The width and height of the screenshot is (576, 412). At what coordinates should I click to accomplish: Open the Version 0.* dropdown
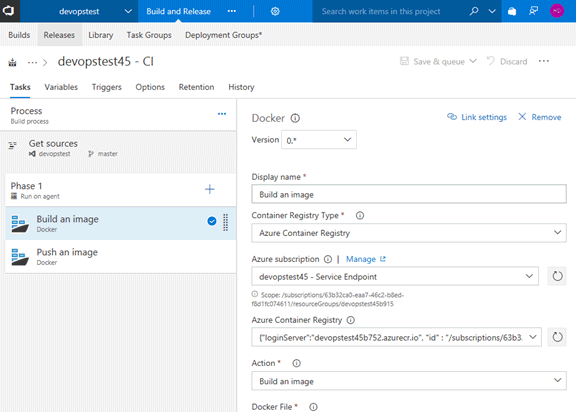[x=318, y=140]
